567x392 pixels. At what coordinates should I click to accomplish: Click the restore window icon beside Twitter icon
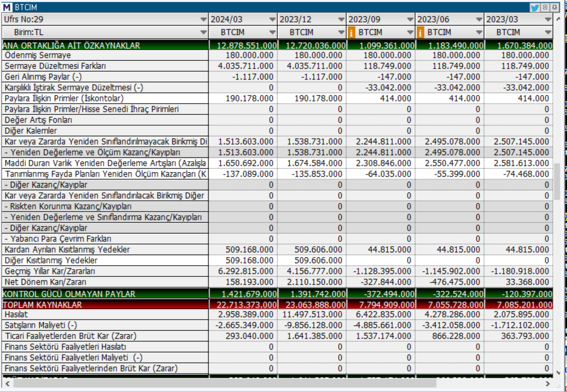click(x=545, y=7)
